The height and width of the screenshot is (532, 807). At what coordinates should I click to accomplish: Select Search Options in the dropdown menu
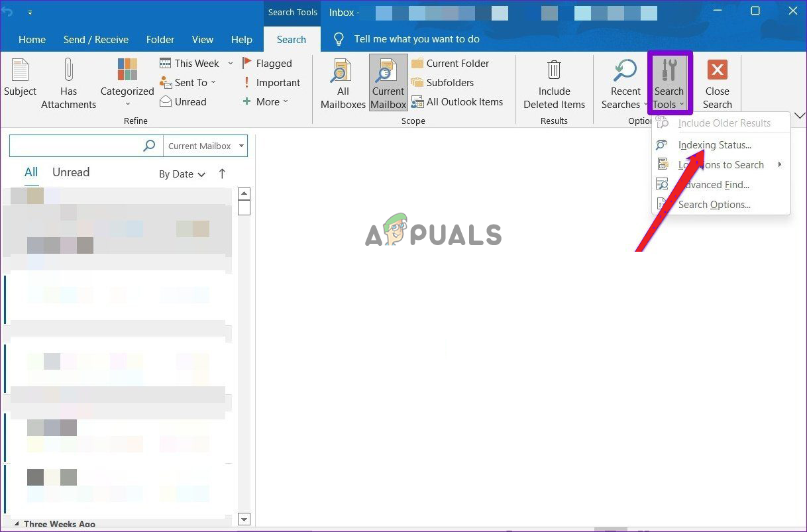tap(714, 205)
